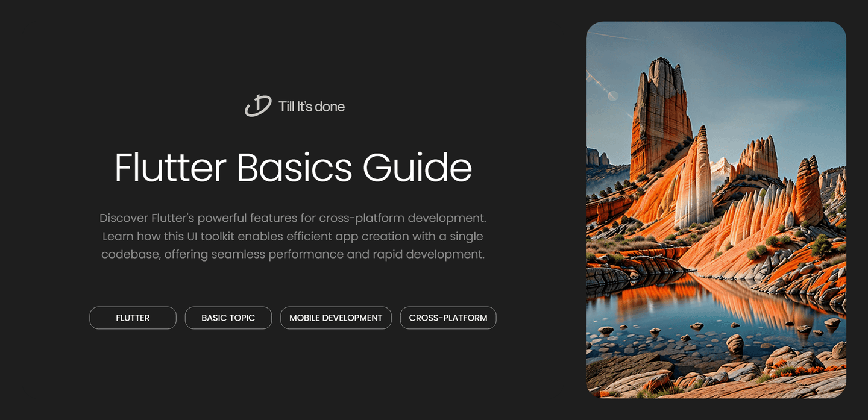Click the CROSS-PLATFORM tag pill

point(448,318)
